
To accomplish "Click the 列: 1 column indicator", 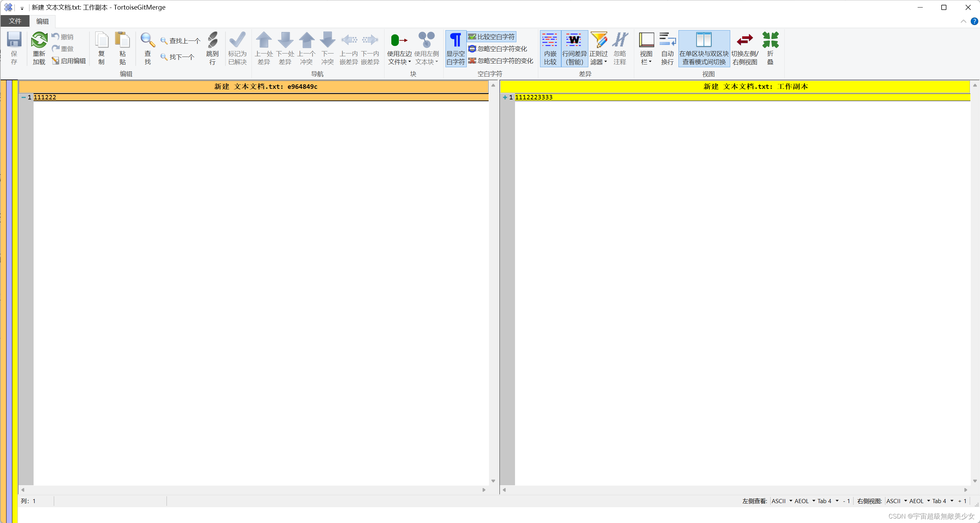I will (x=28, y=501).
